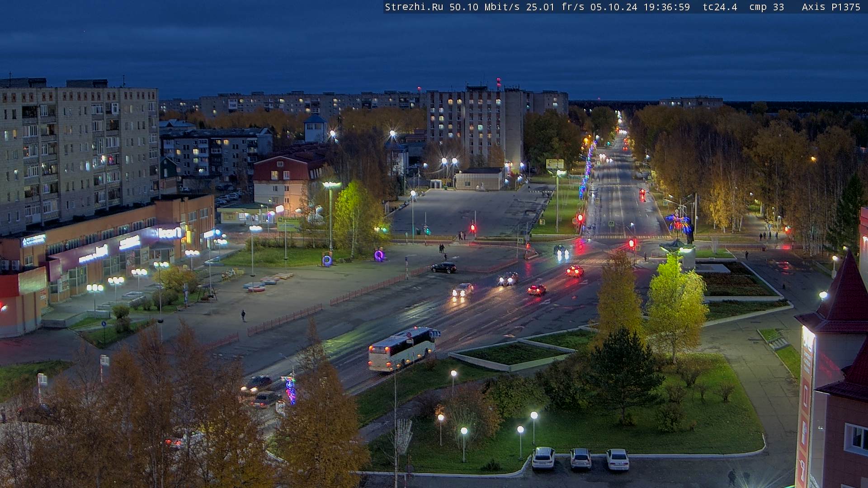Click the "cmp 33" compression value
868x488 pixels.
tap(767, 7)
